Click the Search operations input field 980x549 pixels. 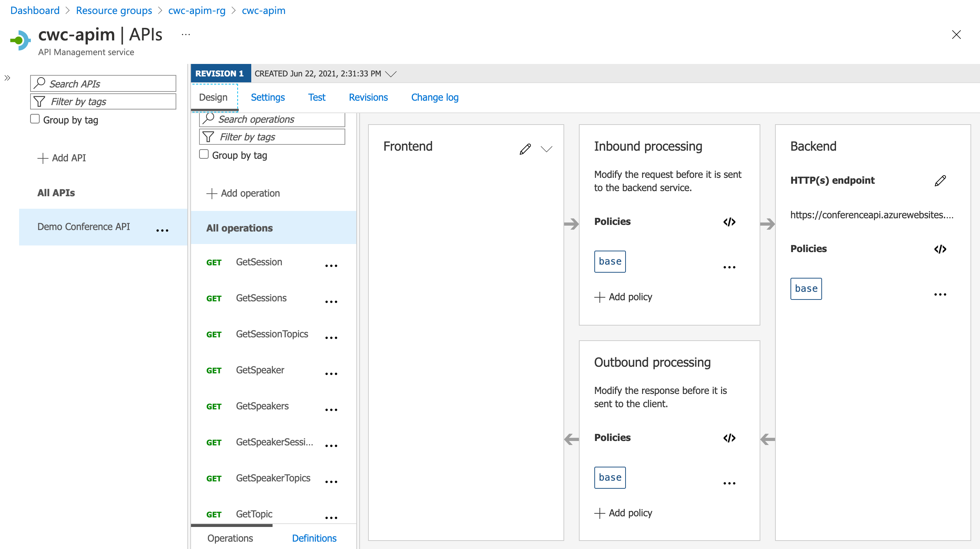(272, 119)
